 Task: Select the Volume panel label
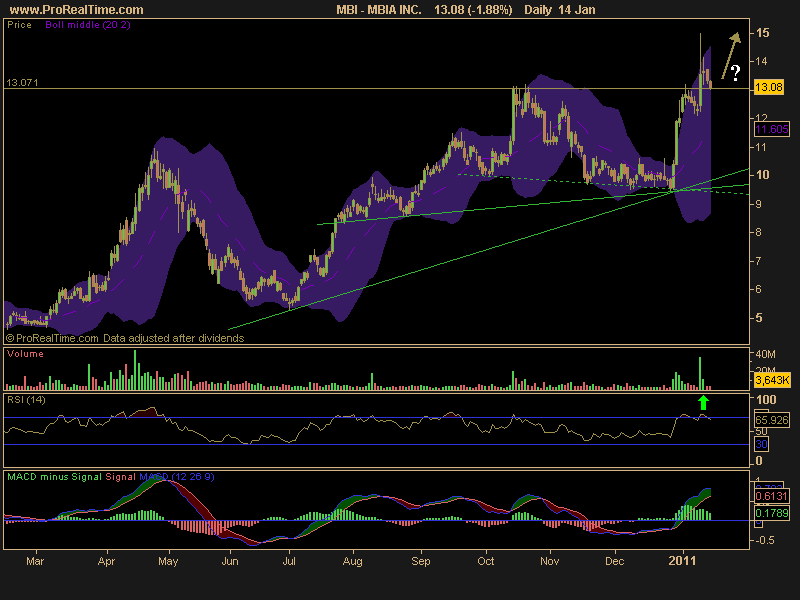[x=25, y=354]
